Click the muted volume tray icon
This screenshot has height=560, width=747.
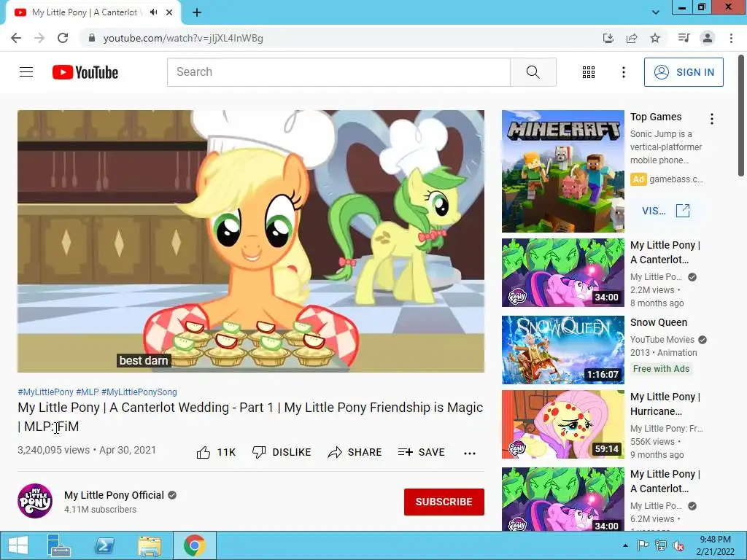(678, 545)
